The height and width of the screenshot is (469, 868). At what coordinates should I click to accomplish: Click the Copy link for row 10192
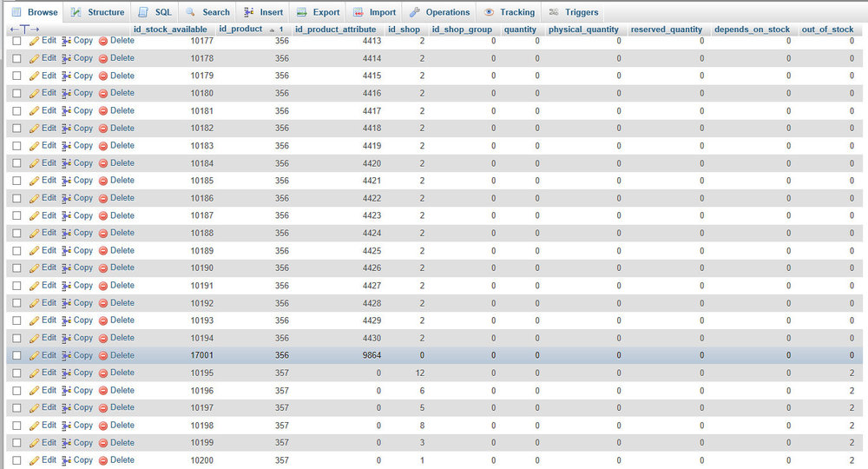point(83,303)
